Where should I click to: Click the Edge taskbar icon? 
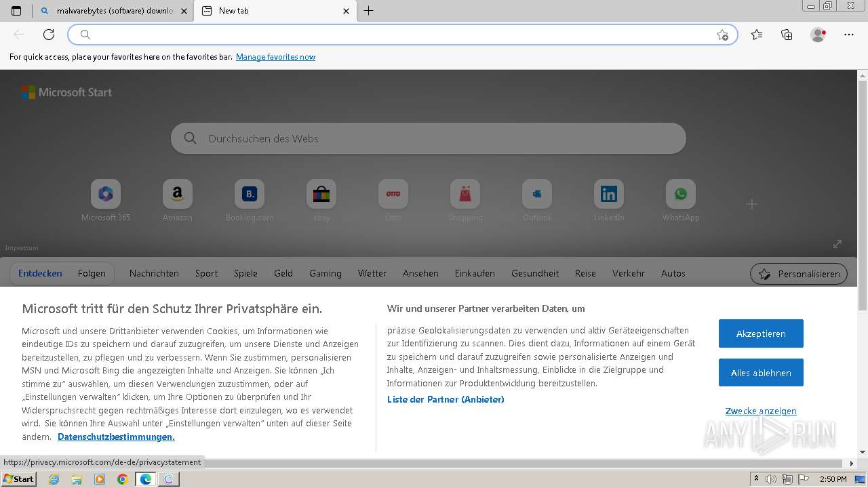tap(145, 479)
